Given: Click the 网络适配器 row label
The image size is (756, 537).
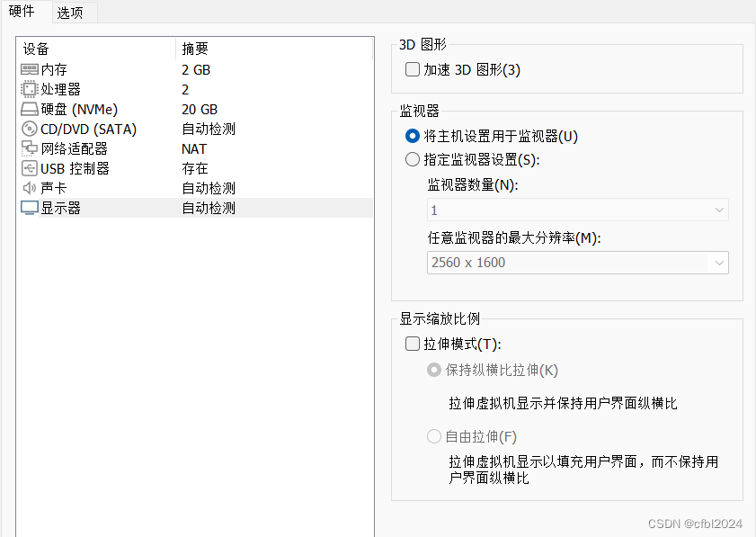Looking at the screenshot, I should [75, 148].
